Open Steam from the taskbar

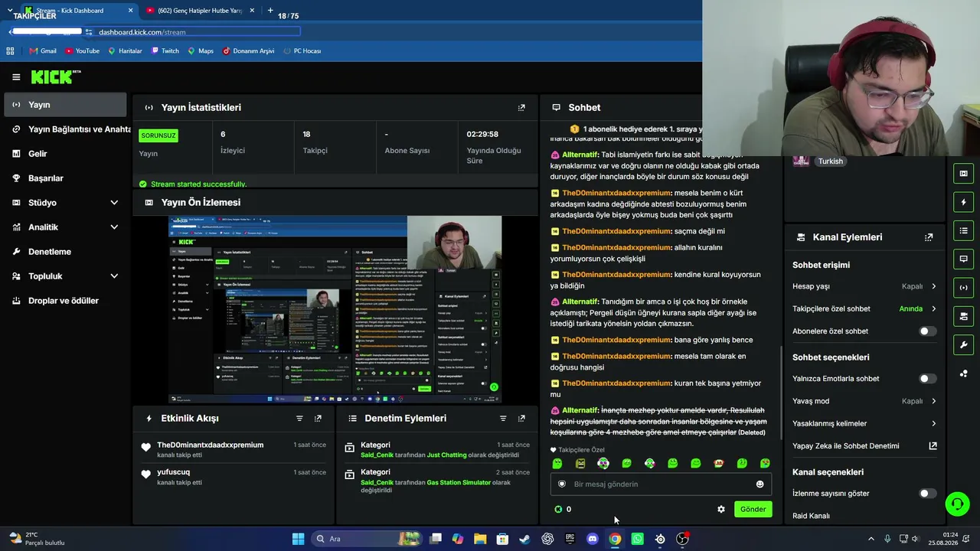click(524, 539)
